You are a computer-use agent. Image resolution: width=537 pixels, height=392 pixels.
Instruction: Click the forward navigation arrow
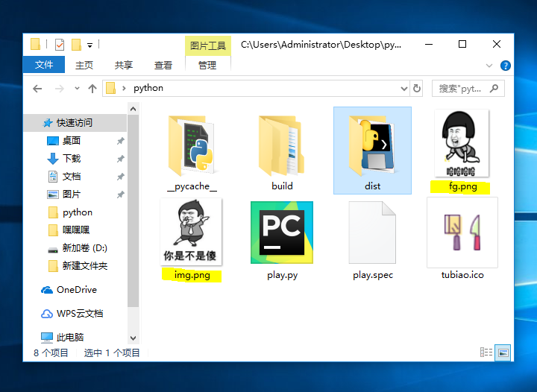coord(59,89)
